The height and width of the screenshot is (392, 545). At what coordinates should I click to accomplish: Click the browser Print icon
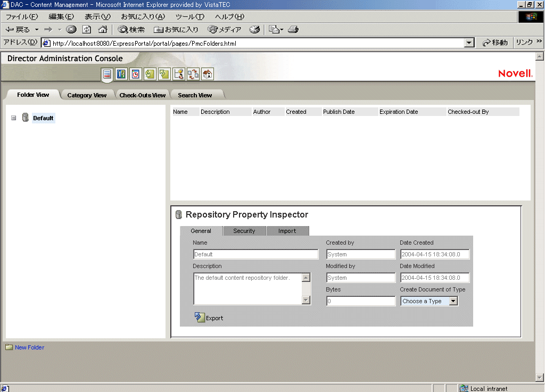tap(293, 29)
